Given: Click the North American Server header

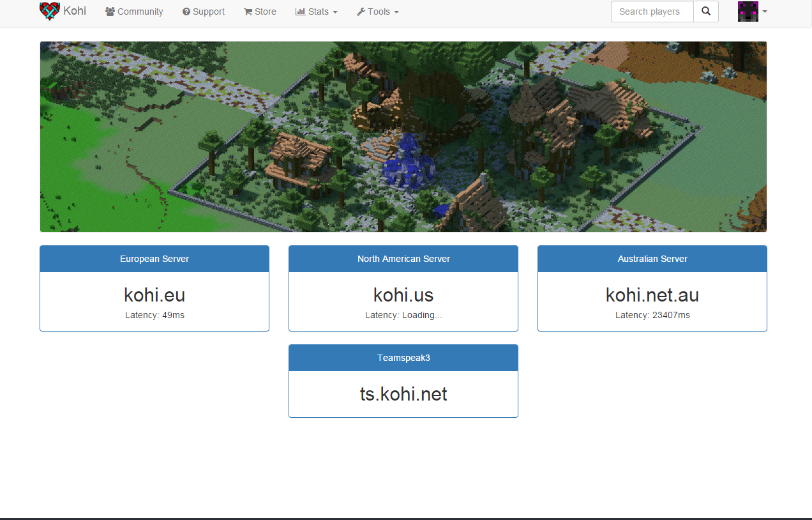Looking at the screenshot, I should (x=403, y=259).
